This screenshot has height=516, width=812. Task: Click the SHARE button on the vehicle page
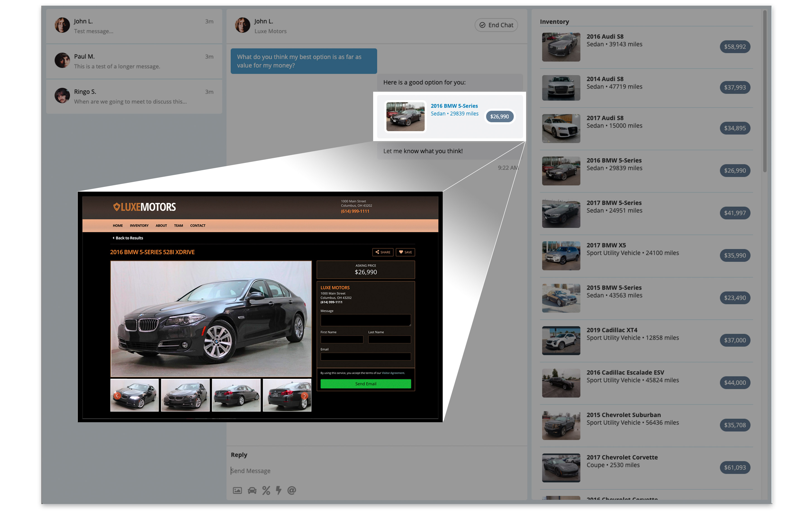tap(383, 252)
